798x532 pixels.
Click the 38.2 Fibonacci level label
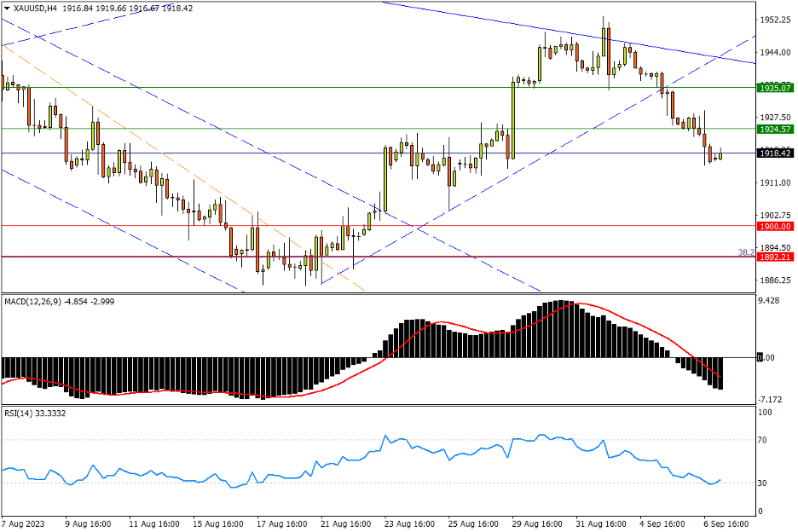click(744, 252)
